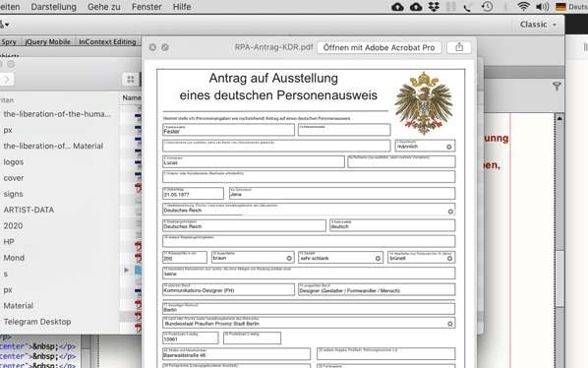Switch to the jQuery Mobile tab
Image resolution: width=588 pixels, height=368 pixels.
point(47,41)
